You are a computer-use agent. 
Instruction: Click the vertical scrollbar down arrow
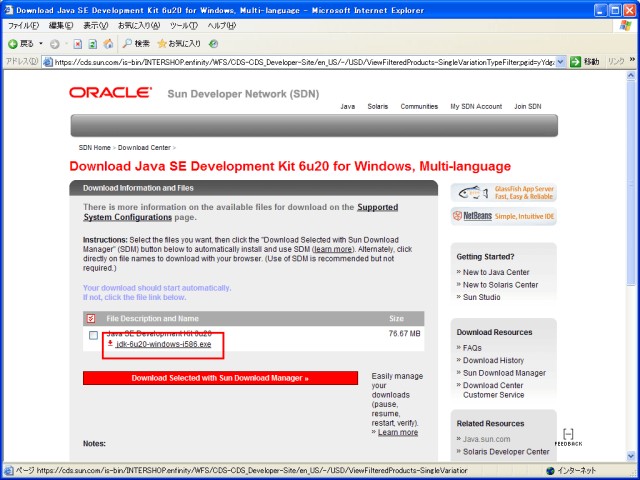pyautogui.click(x=631, y=457)
